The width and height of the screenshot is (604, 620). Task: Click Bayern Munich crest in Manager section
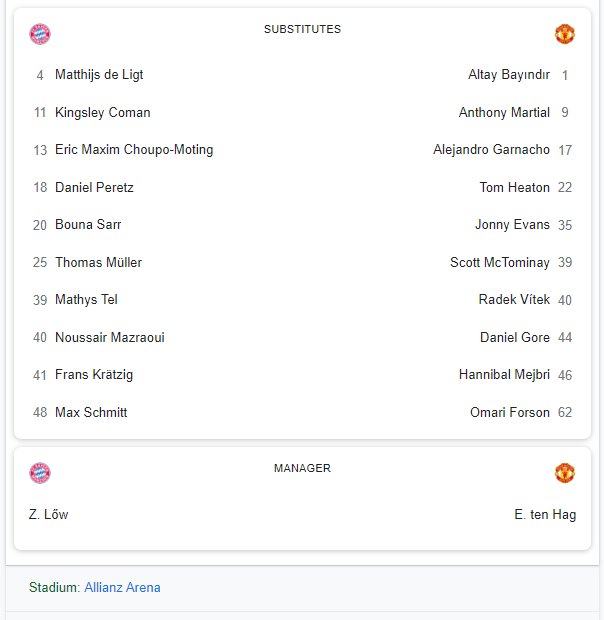pyautogui.click(x=40, y=473)
